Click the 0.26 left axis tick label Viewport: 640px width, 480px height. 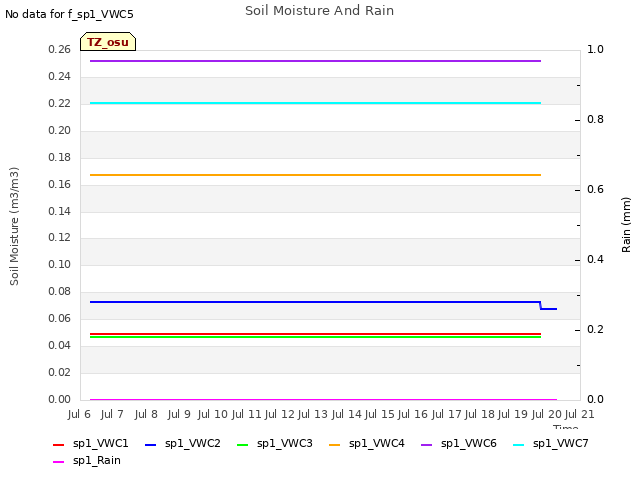coord(60,49)
